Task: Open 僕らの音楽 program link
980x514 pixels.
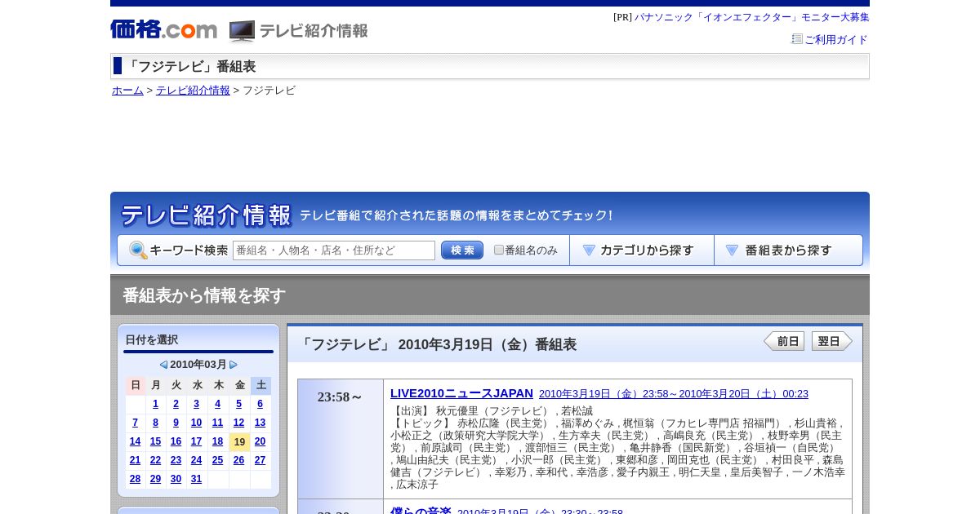Action: (x=421, y=511)
